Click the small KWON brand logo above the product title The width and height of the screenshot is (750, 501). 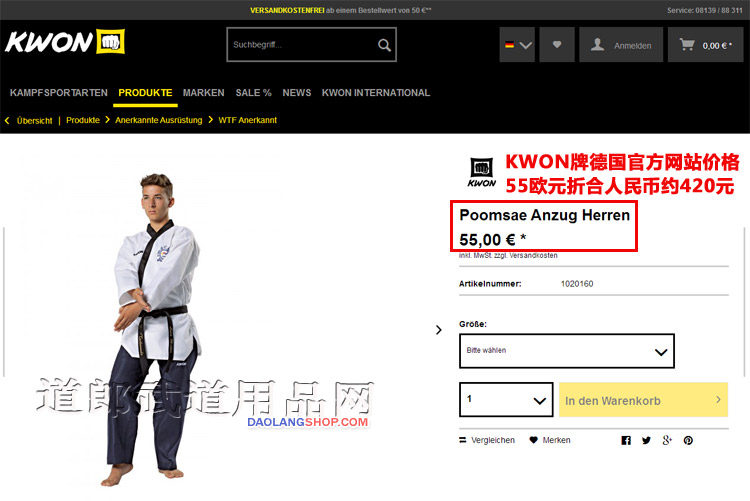[x=482, y=172]
